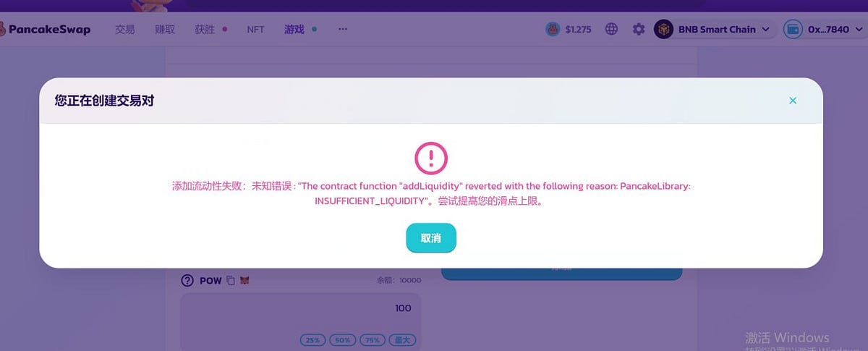Click the BNB Smart Chain network icon
868x351 pixels.
tap(663, 29)
